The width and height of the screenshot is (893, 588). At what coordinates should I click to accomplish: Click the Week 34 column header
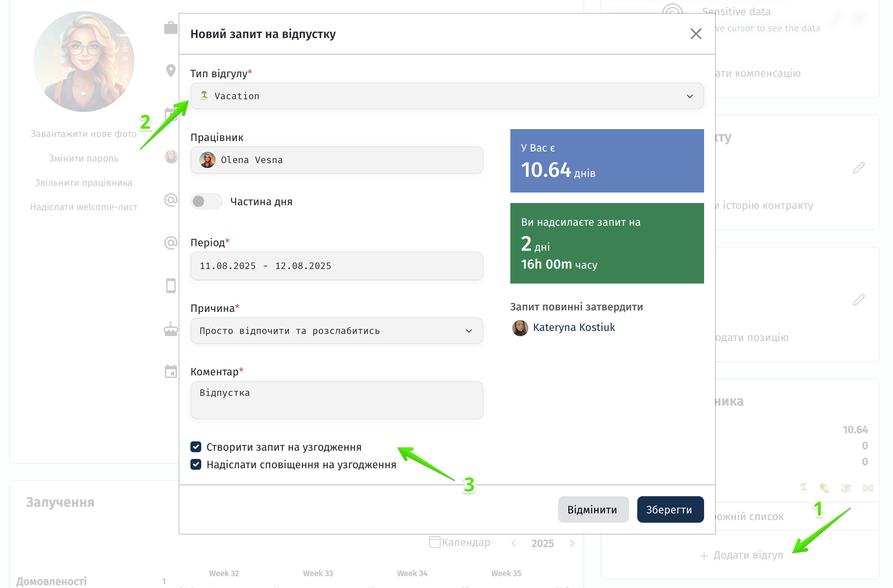click(412, 573)
